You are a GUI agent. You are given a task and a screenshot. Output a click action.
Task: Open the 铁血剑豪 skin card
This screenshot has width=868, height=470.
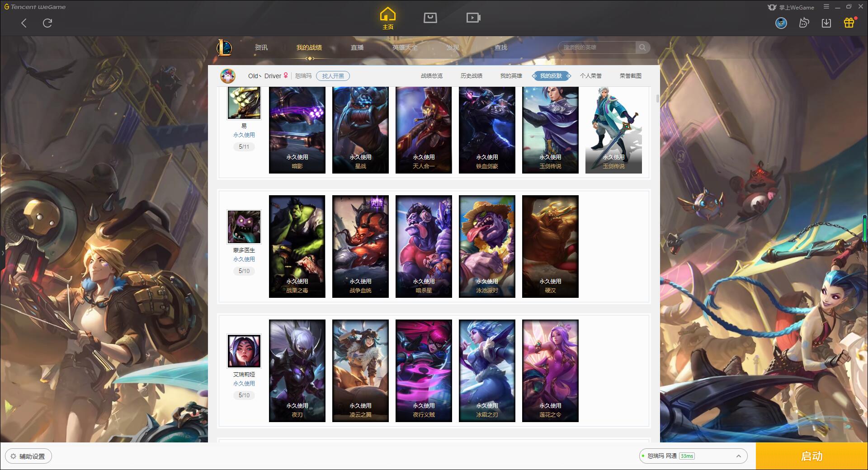coord(487,130)
